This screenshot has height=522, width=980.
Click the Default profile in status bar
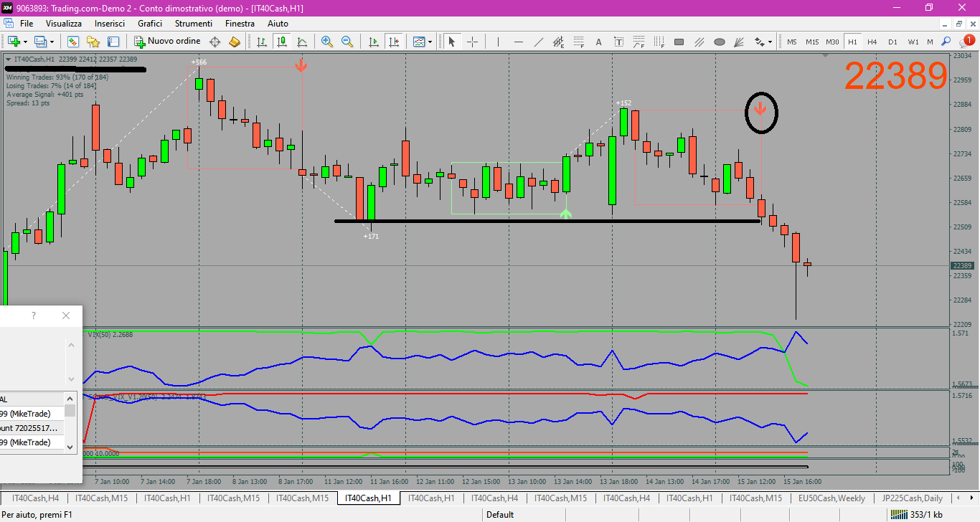click(500, 515)
